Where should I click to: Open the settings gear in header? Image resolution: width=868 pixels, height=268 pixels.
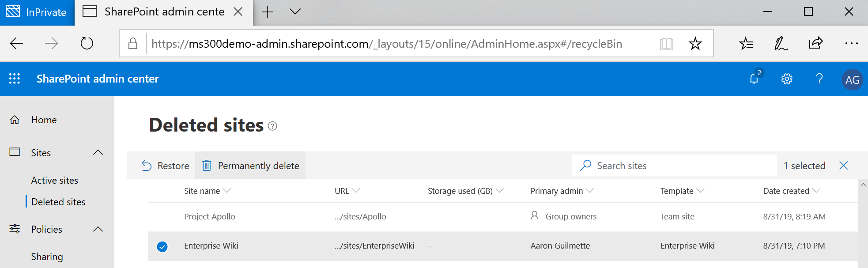(787, 79)
